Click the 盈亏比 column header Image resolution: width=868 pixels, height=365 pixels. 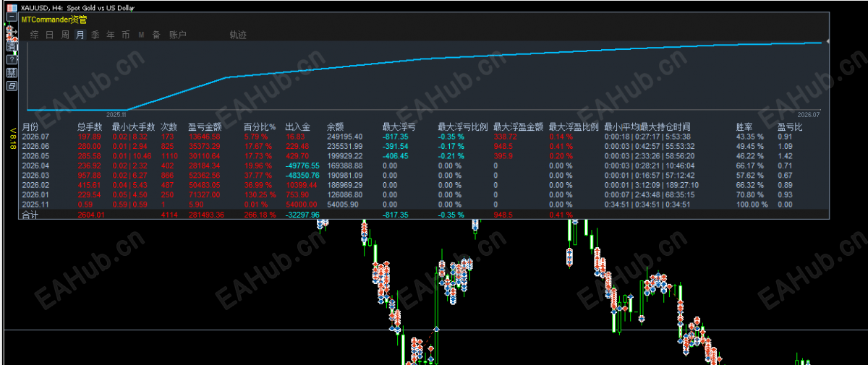click(790, 126)
